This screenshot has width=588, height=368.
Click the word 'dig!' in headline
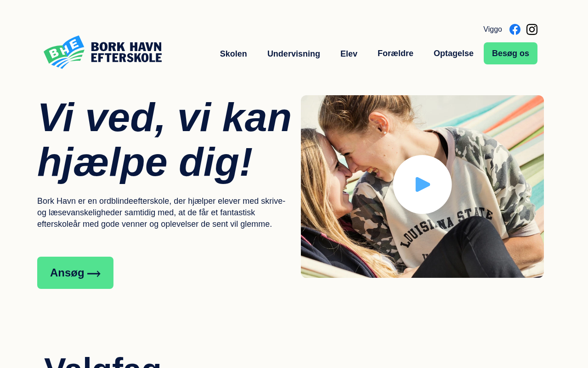coord(215,162)
